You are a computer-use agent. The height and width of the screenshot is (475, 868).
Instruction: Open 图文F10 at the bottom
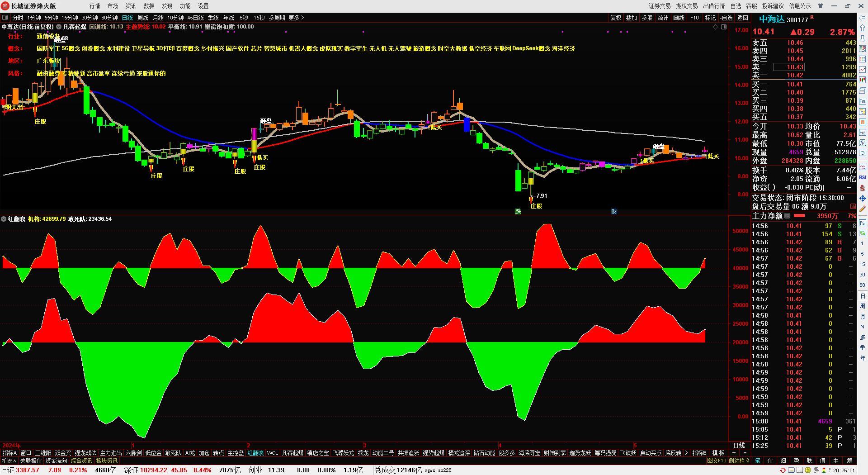coord(717,461)
